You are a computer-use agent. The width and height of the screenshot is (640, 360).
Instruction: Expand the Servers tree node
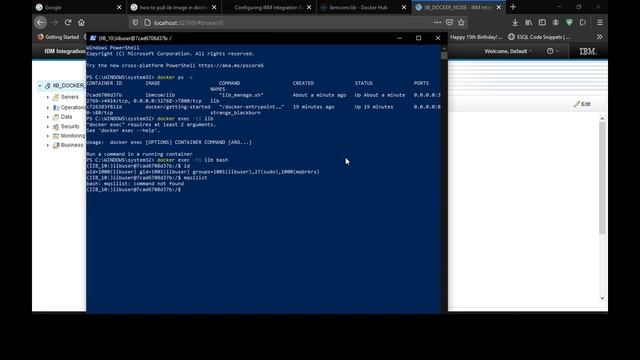click(48, 97)
